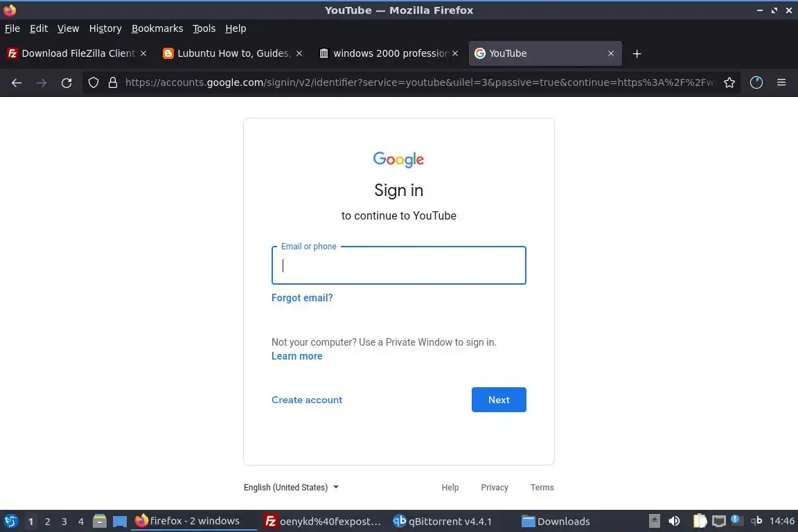View site security padlock info
This screenshot has height=532, width=798.
[113, 82]
